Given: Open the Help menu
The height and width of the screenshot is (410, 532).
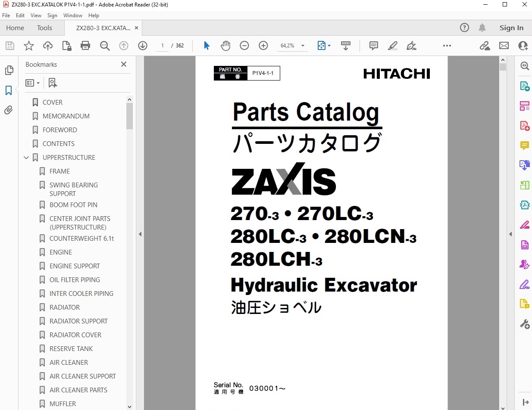Looking at the screenshot, I should pyautogui.click(x=94, y=16).
